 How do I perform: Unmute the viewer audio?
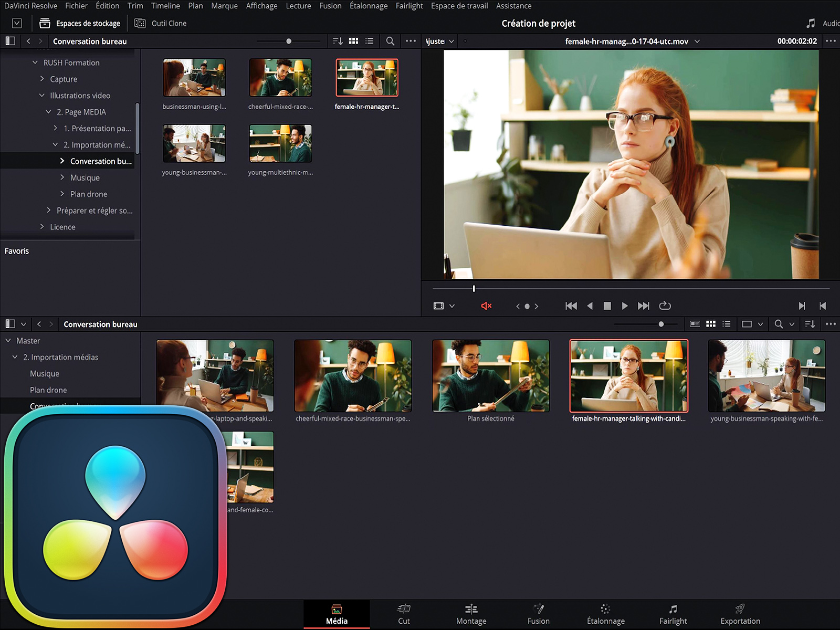(x=486, y=306)
